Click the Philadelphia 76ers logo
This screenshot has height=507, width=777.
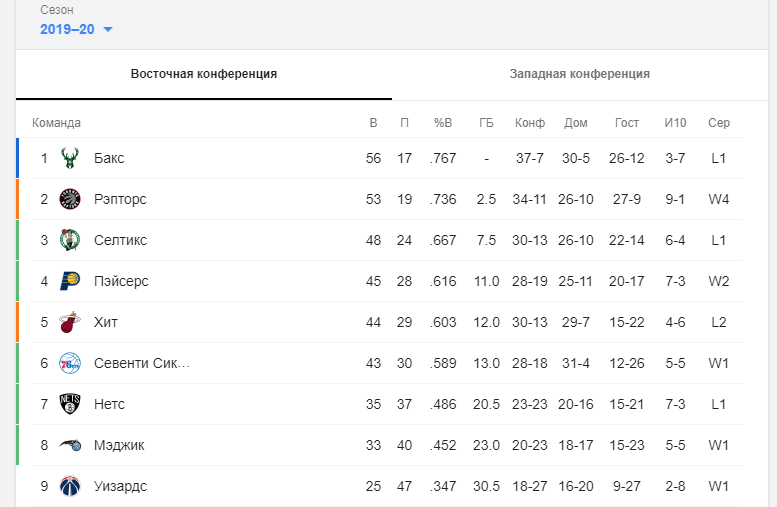70,363
